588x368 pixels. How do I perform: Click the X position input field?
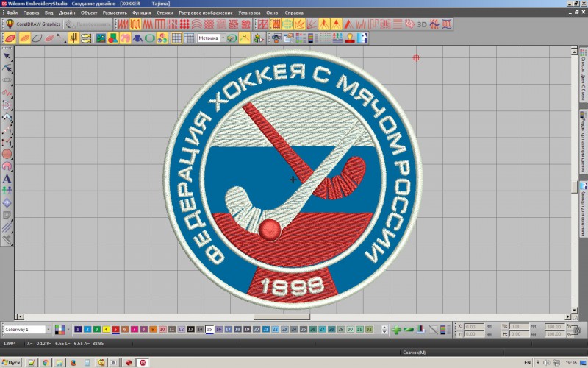click(x=475, y=326)
